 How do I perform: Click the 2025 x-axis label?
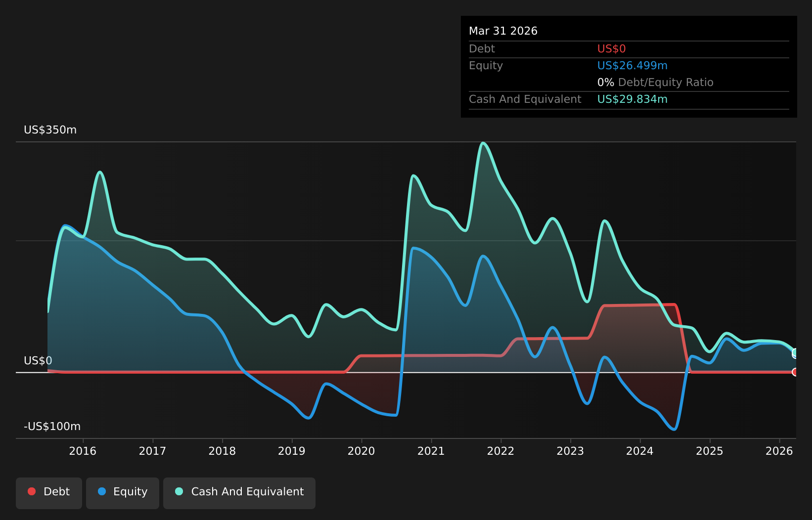coord(710,451)
